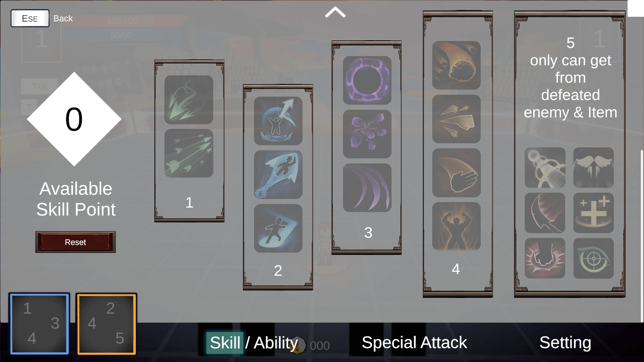Select the flexing strongman buff skill

(456, 226)
